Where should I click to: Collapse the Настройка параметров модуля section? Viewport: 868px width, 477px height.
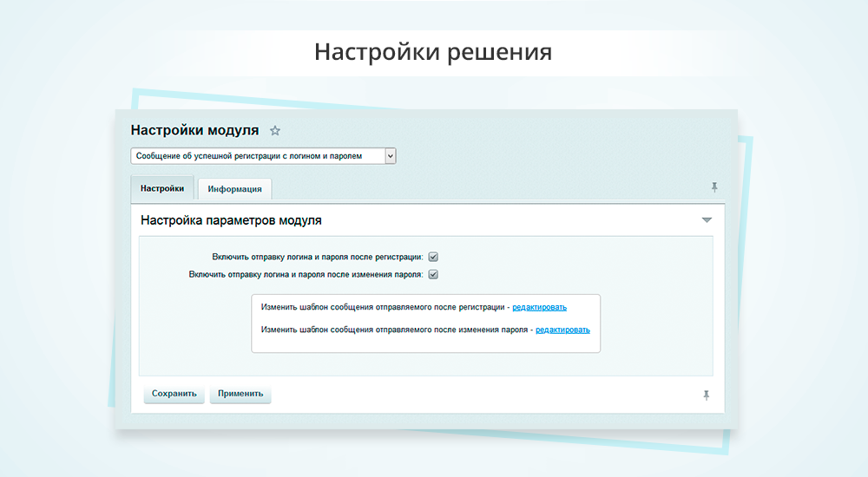click(707, 220)
